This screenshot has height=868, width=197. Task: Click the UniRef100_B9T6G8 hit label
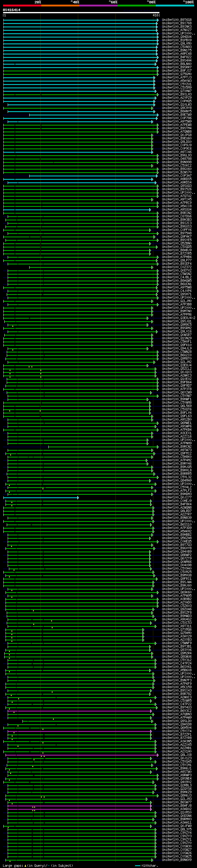click(177, 20)
